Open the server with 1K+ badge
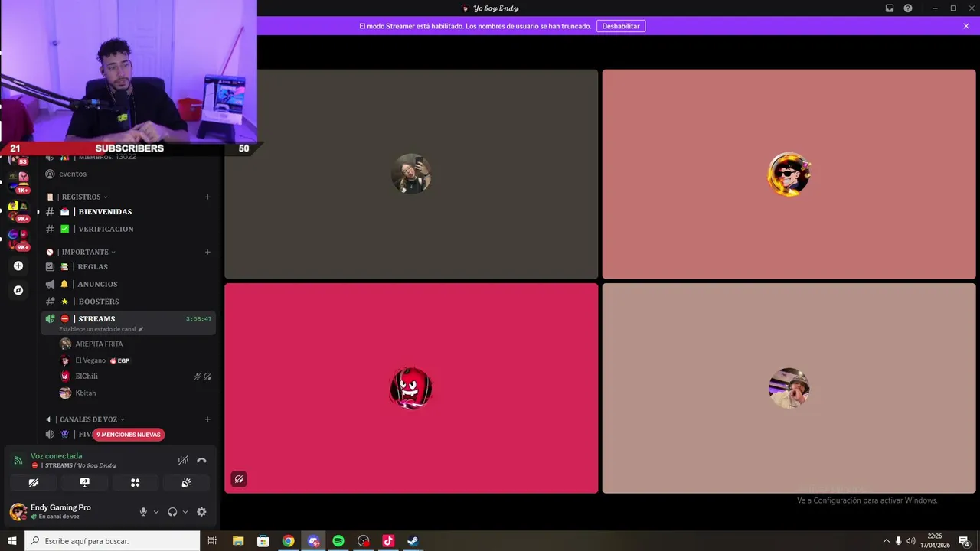Image resolution: width=980 pixels, height=551 pixels. tap(18, 182)
